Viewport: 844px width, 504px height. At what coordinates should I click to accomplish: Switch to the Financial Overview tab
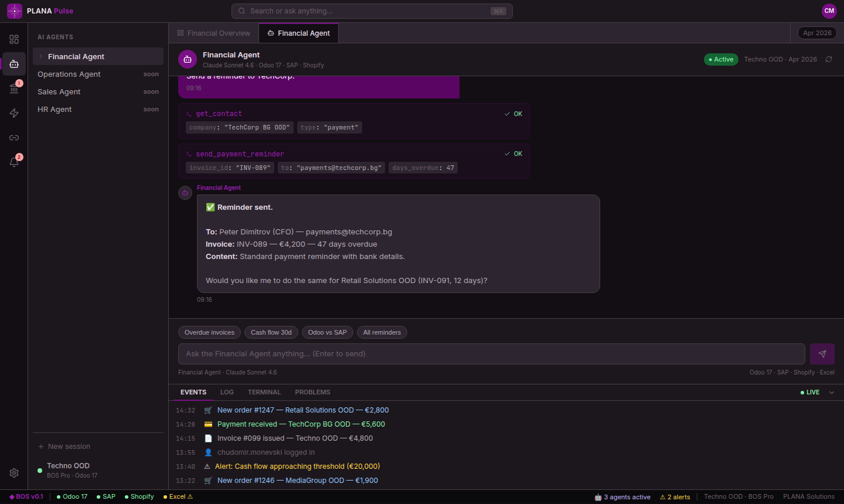pos(214,33)
